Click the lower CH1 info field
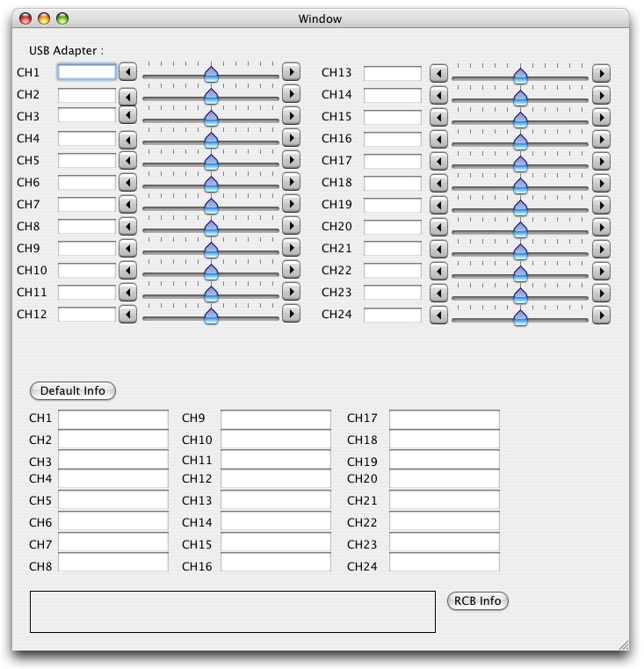The height and width of the screenshot is (669, 644). point(113,419)
